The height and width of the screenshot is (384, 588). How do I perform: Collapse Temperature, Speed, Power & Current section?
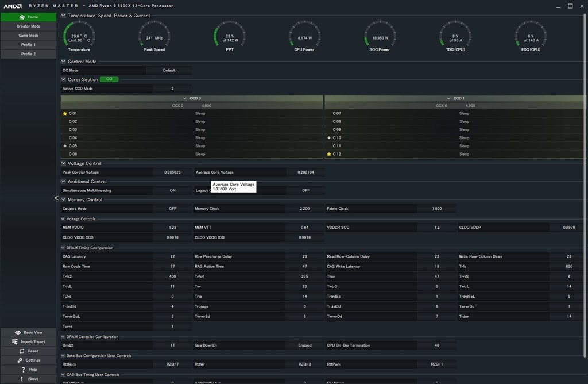(63, 16)
